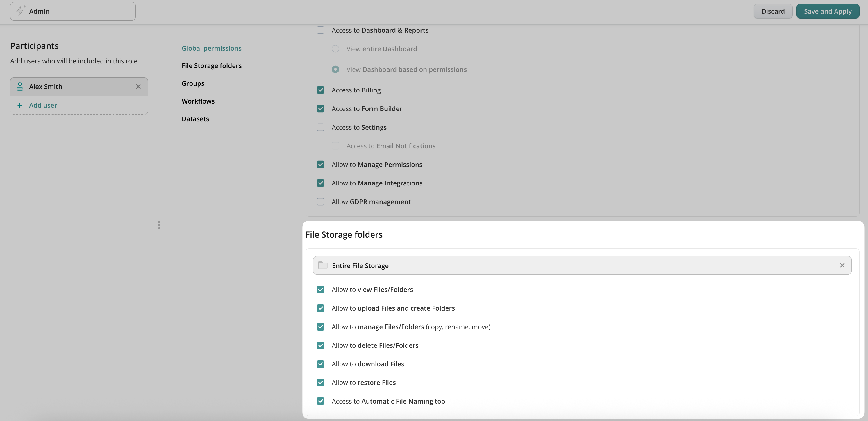The image size is (868, 421).
Task: Navigate to File Storage folders section
Action: 211,66
